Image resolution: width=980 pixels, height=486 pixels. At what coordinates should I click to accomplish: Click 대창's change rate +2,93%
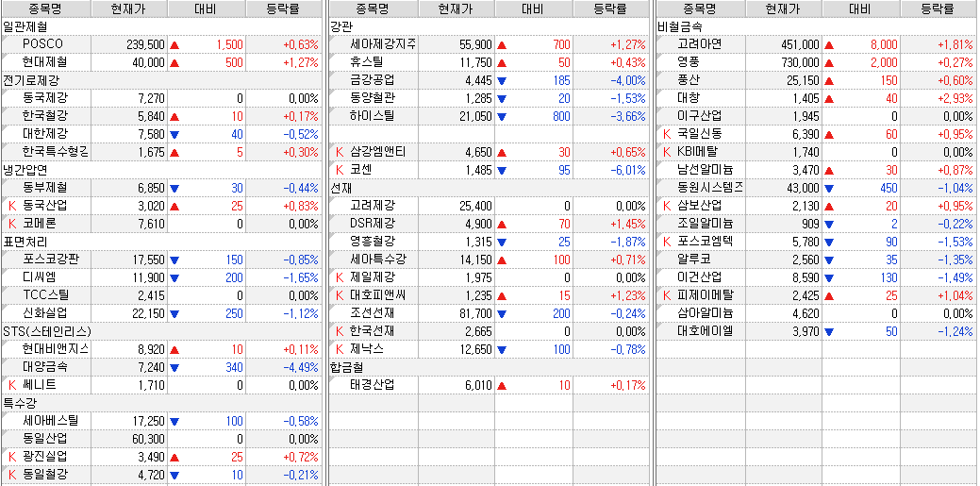(955, 98)
